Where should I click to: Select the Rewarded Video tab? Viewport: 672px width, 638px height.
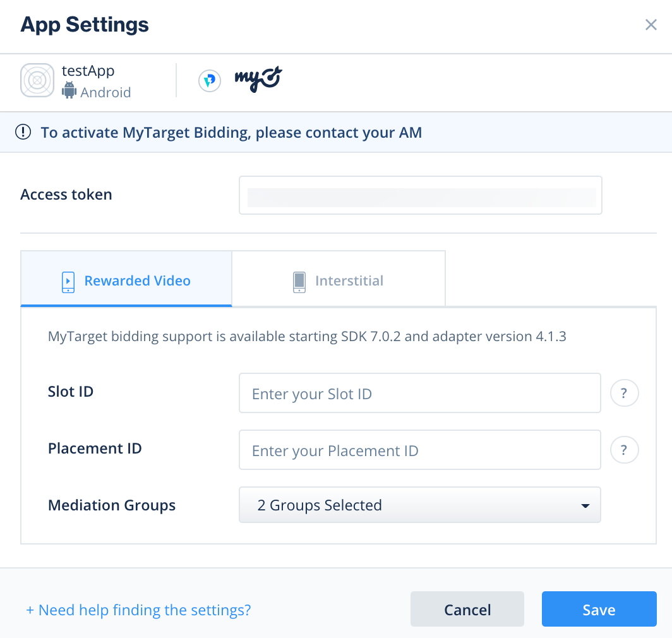[x=126, y=280]
